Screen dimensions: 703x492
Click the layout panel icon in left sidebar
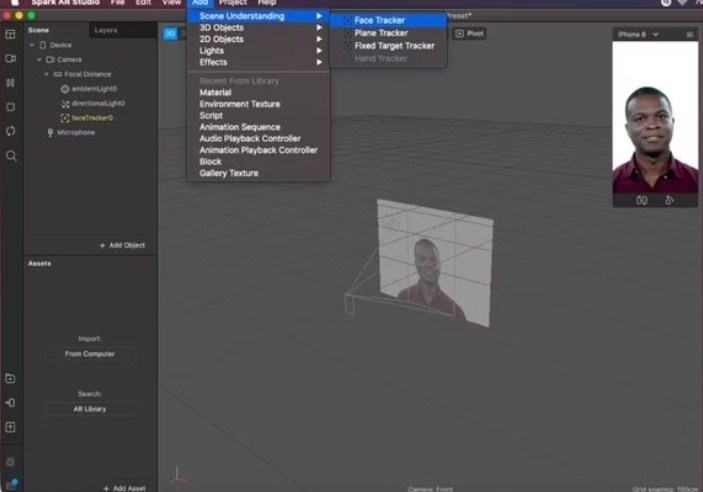[x=11, y=34]
